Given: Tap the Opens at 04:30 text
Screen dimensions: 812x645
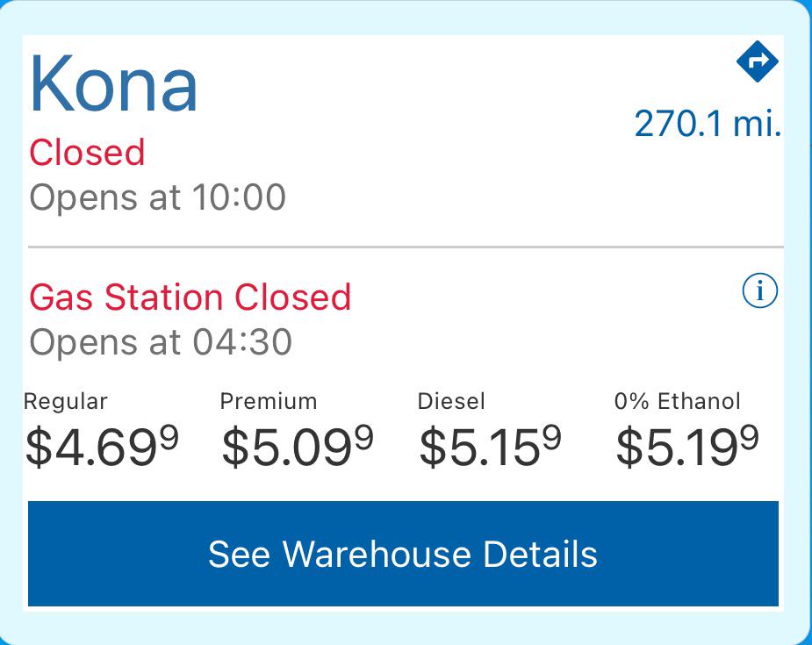Looking at the screenshot, I should pos(161,342).
